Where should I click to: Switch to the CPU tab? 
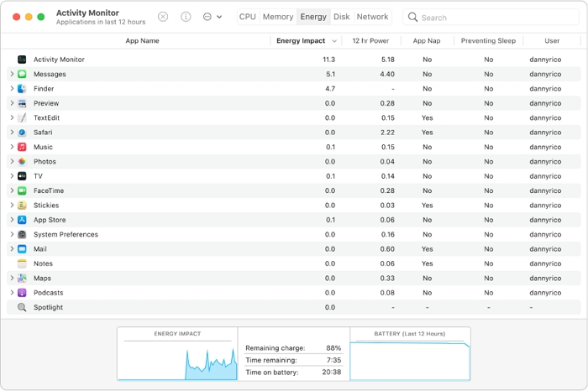pos(248,17)
